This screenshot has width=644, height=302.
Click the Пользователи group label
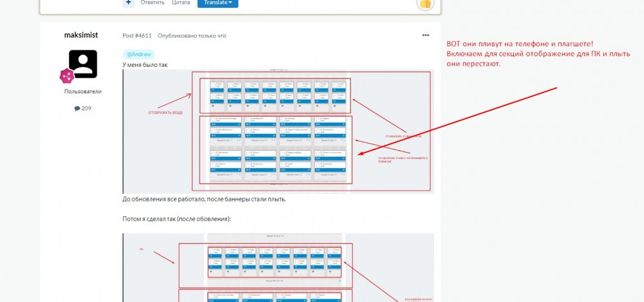coord(82,91)
